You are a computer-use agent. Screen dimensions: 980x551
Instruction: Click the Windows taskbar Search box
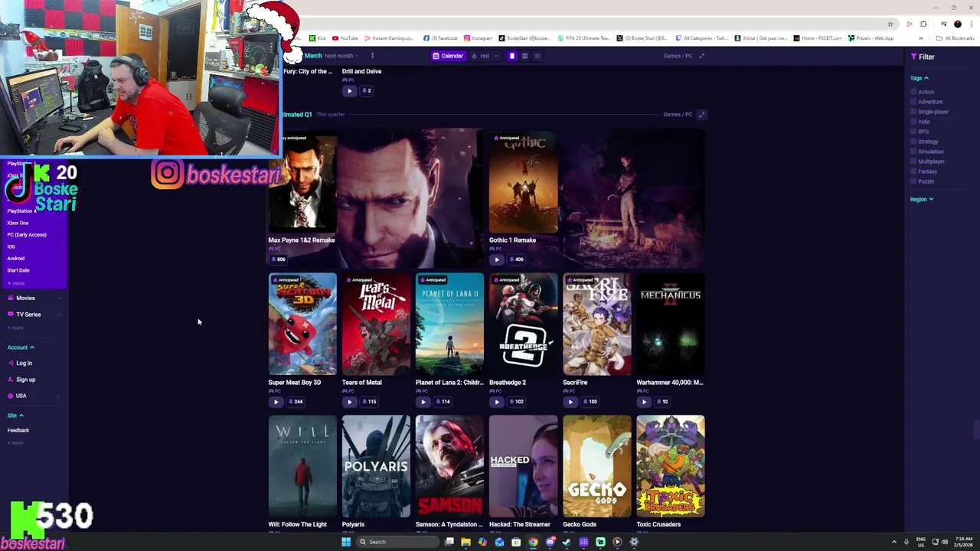click(397, 542)
